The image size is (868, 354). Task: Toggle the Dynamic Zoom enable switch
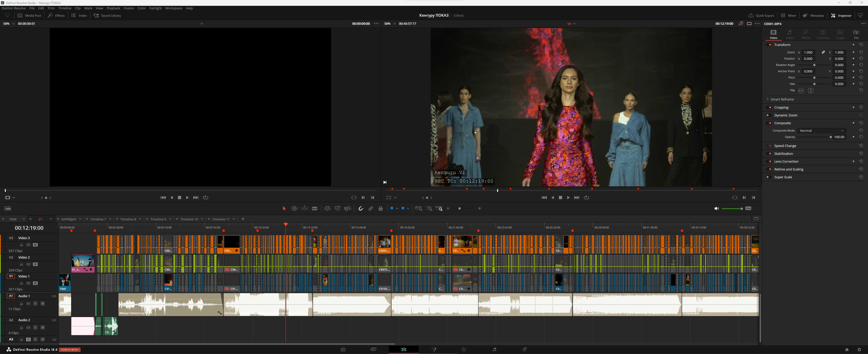(769, 115)
